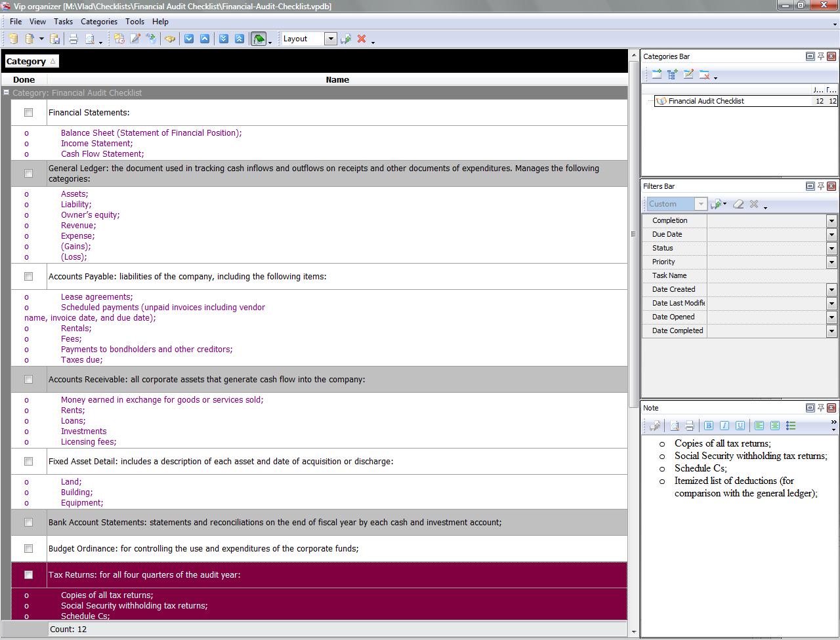Screen dimensions: 840x640
Task: Click Bold button in Note toolbar
Action: point(709,426)
